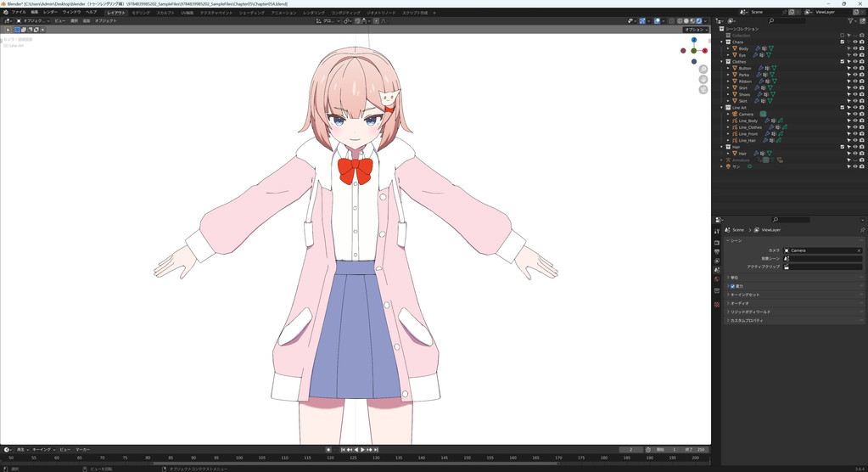The height and width of the screenshot is (472, 868).
Task: Click the Texture properties tab icon
Action: (x=717, y=304)
